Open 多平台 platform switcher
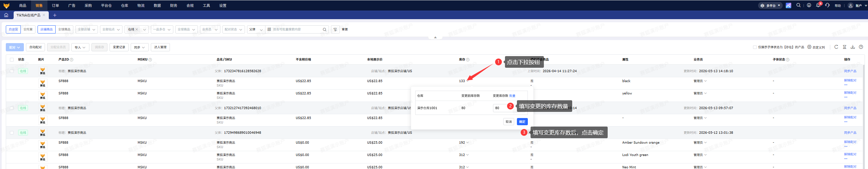The height and width of the screenshot is (169, 868). pos(770,5)
